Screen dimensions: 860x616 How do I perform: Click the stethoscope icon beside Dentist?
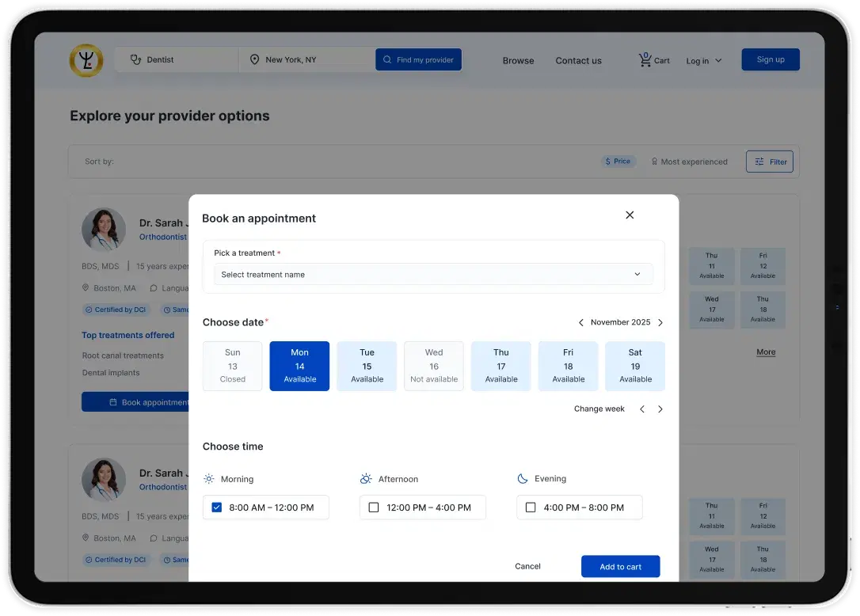tap(135, 59)
